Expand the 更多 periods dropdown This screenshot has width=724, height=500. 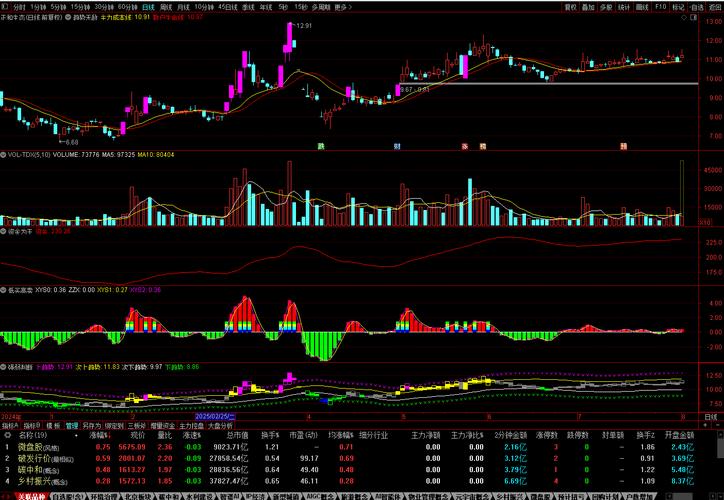tap(343, 6)
